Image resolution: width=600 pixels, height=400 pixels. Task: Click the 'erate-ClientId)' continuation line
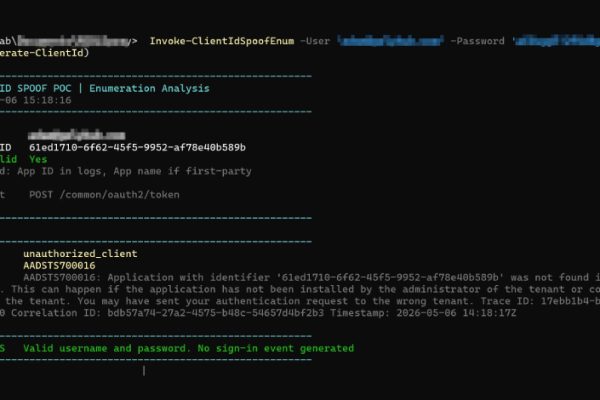pyautogui.click(x=44, y=52)
